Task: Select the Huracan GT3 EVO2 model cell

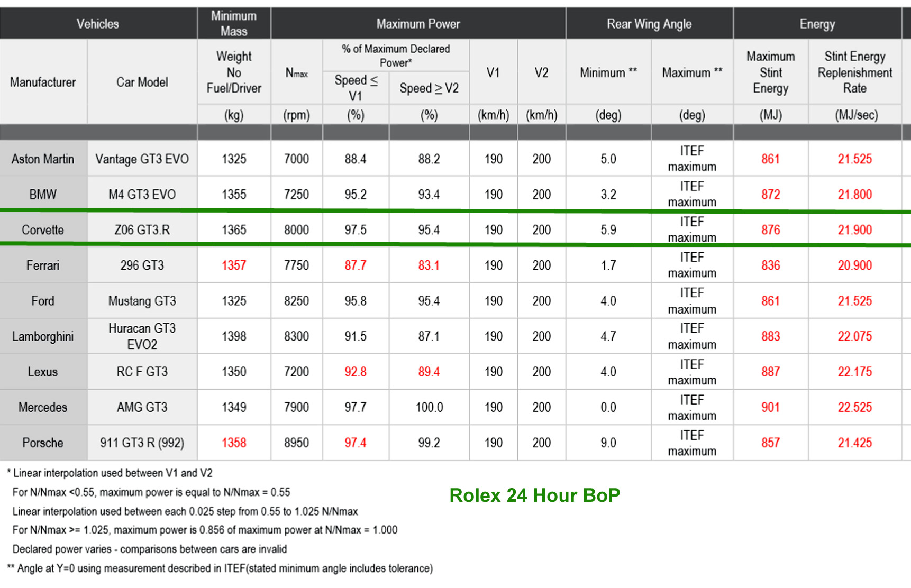Action: point(142,336)
